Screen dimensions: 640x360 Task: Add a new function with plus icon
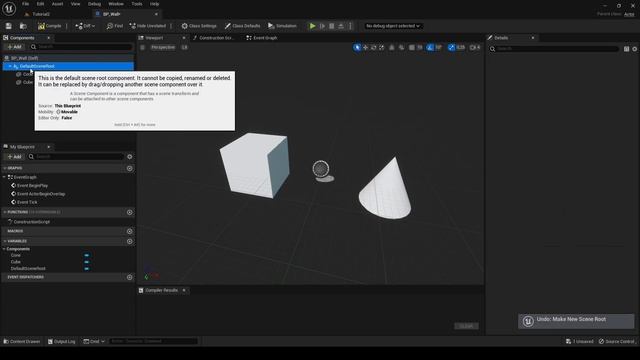tap(129, 212)
